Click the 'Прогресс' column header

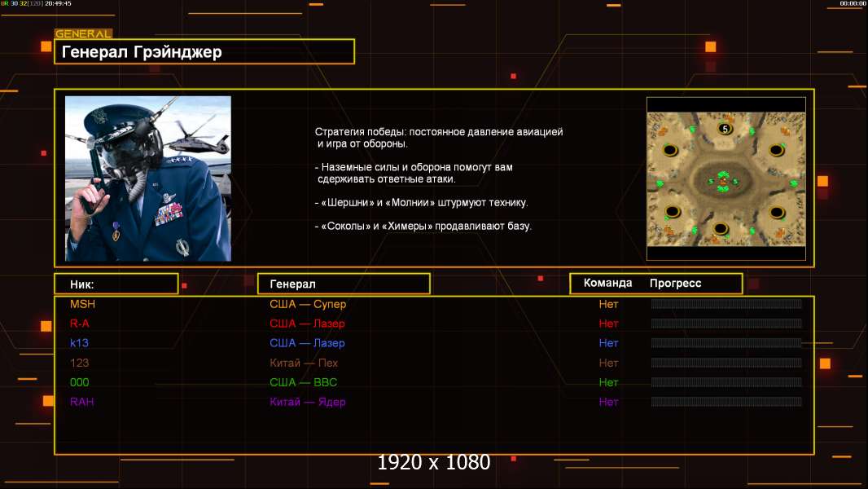pos(675,283)
